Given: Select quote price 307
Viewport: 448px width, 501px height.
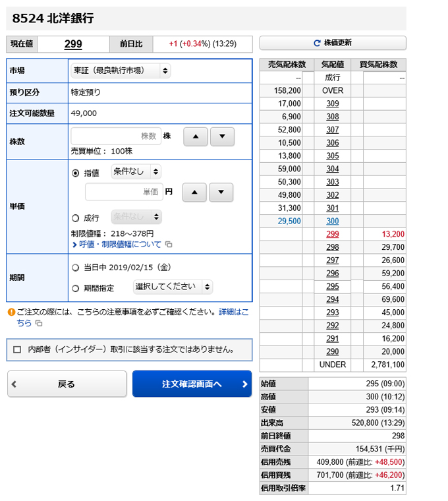Looking at the screenshot, I should 333,130.
